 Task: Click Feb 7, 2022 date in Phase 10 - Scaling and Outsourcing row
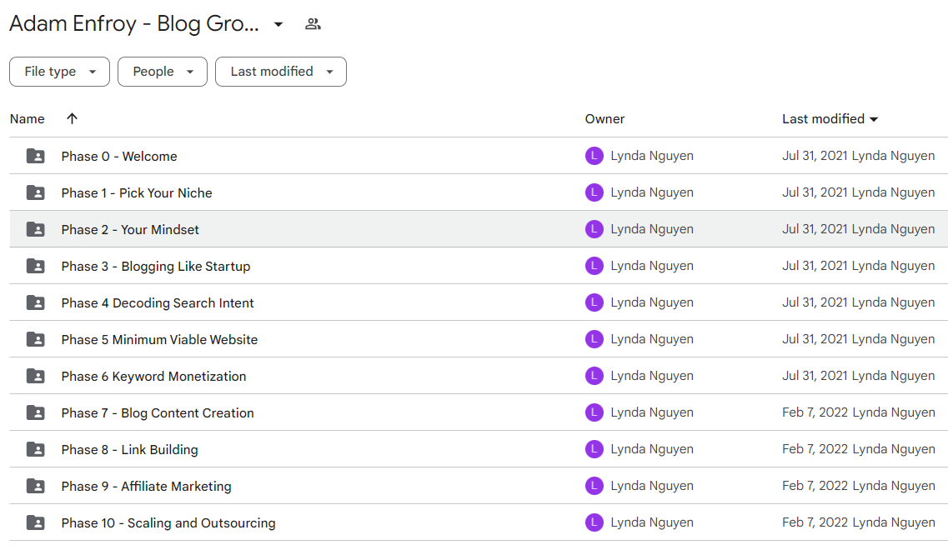(x=815, y=522)
